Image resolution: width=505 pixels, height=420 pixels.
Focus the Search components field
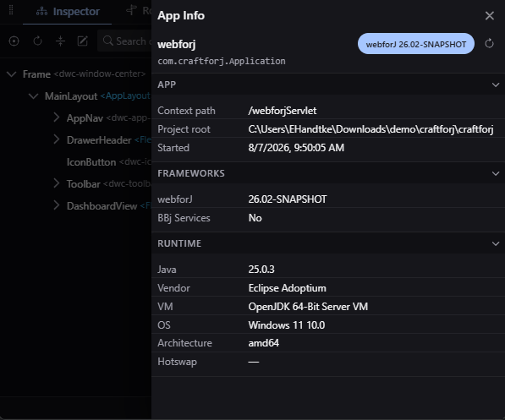124,41
